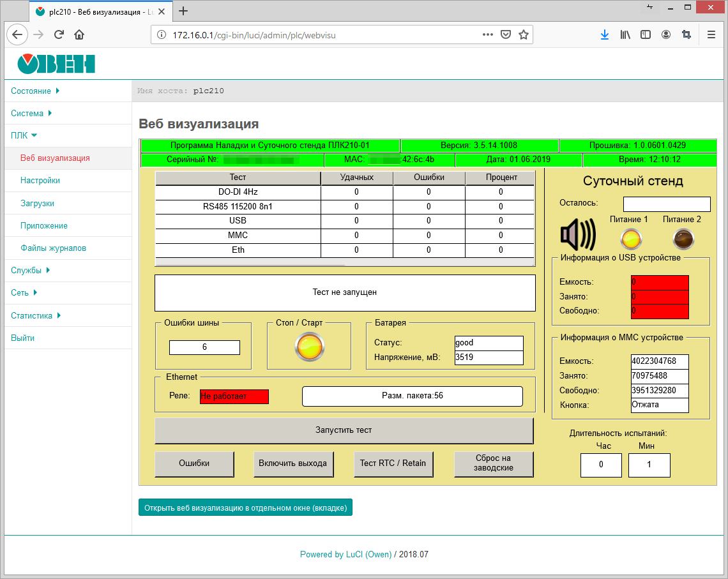Bookmark this page with star icon
The height and width of the screenshot is (579, 728).
click(524, 35)
